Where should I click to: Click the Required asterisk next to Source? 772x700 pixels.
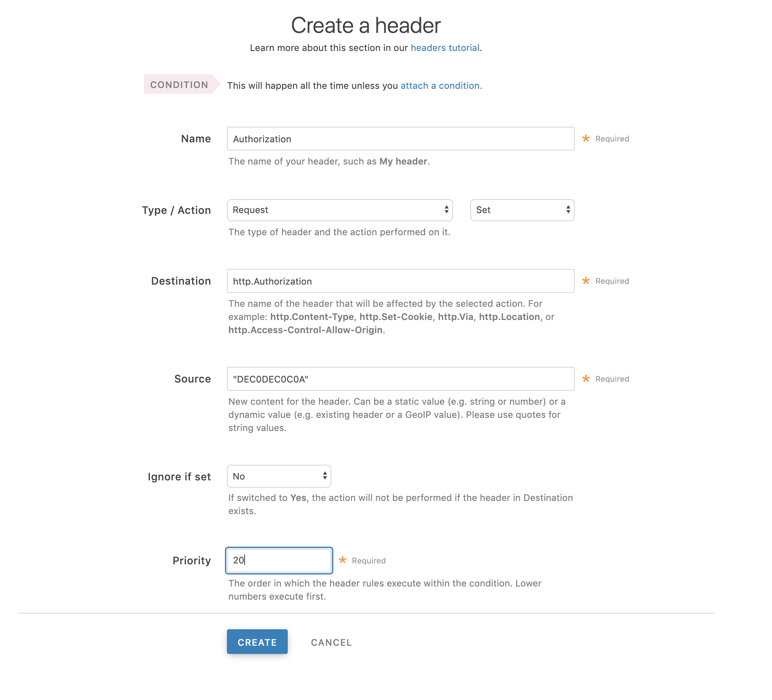(x=586, y=379)
